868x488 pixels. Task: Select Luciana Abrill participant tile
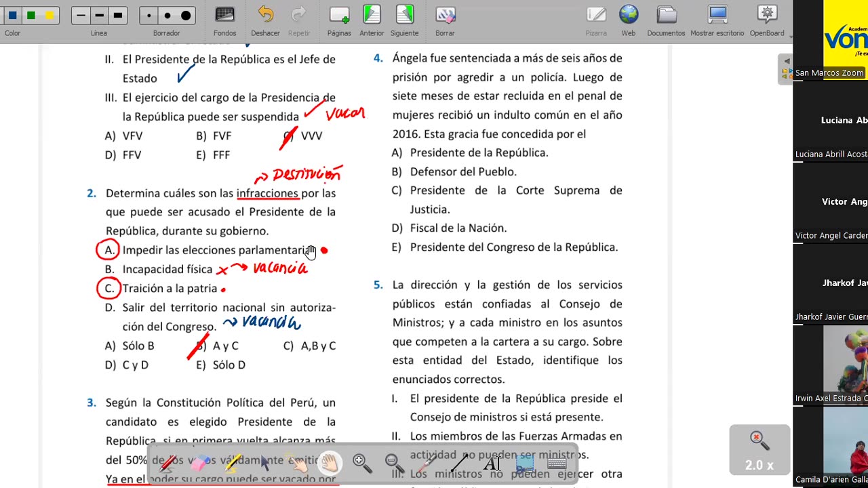click(x=831, y=122)
